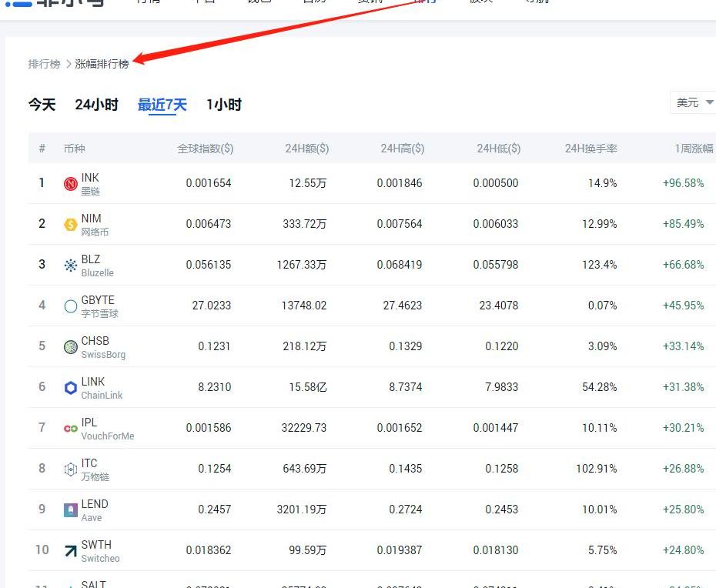Click the +96.58% weekly gain value
This screenshot has height=588, width=716.
(683, 183)
